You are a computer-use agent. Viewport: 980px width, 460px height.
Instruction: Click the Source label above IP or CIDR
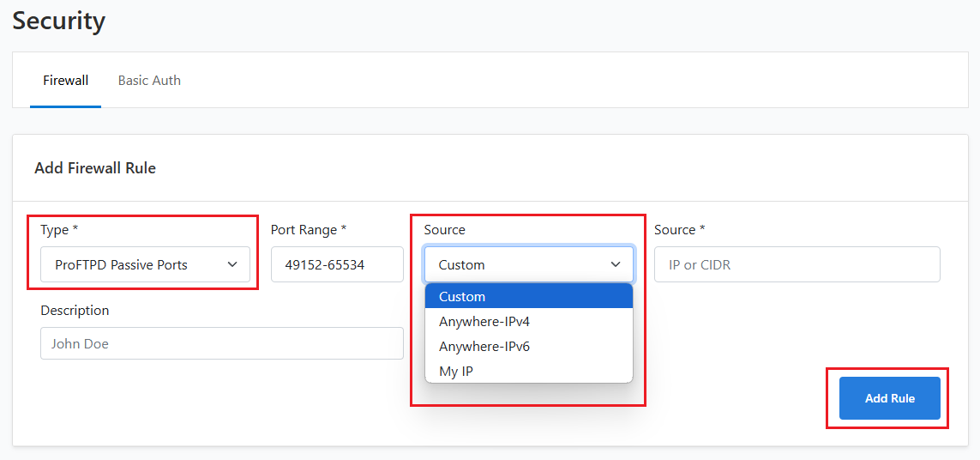click(x=679, y=230)
